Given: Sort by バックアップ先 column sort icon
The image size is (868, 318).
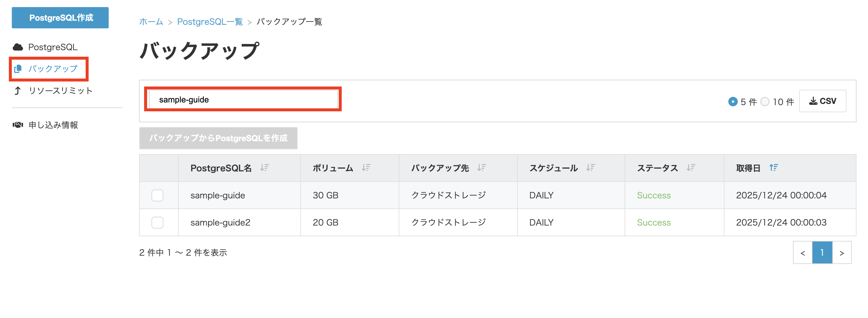Looking at the screenshot, I should point(481,168).
